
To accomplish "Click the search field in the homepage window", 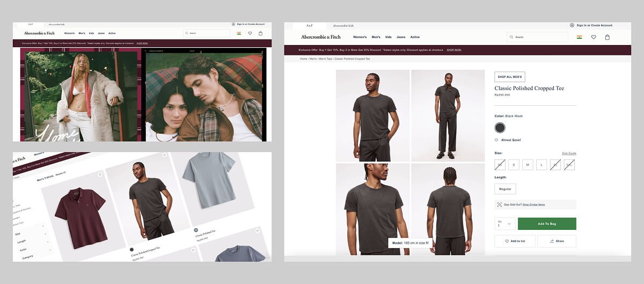I will click(x=207, y=33).
